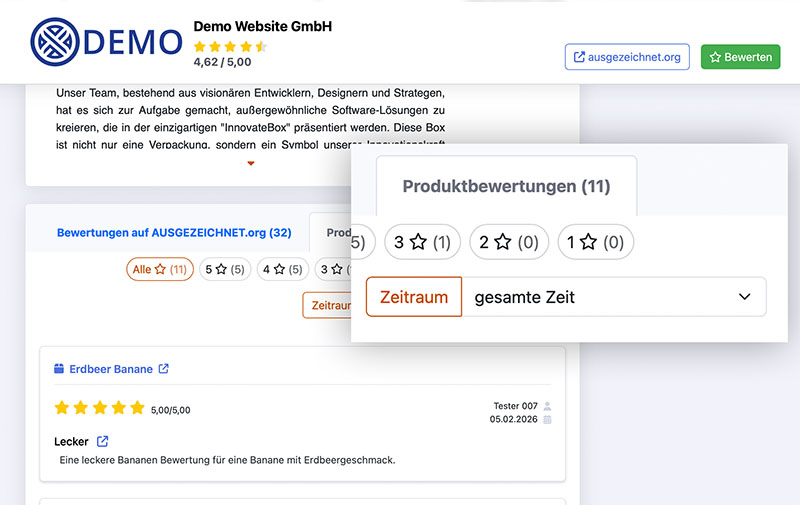Click the header star rating icons
The image size is (800, 505).
tap(230, 46)
